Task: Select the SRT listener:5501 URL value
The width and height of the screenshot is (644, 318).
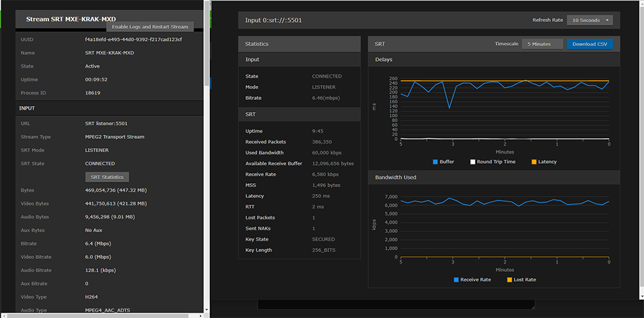Action: (106, 123)
